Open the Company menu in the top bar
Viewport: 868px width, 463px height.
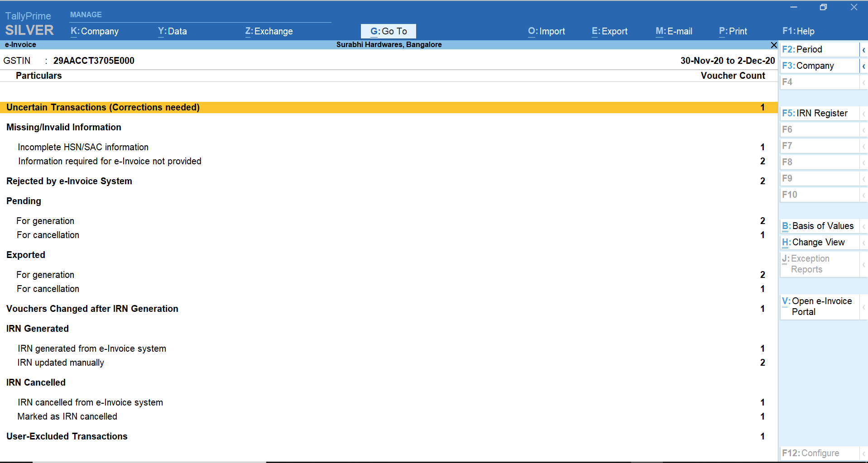point(94,31)
